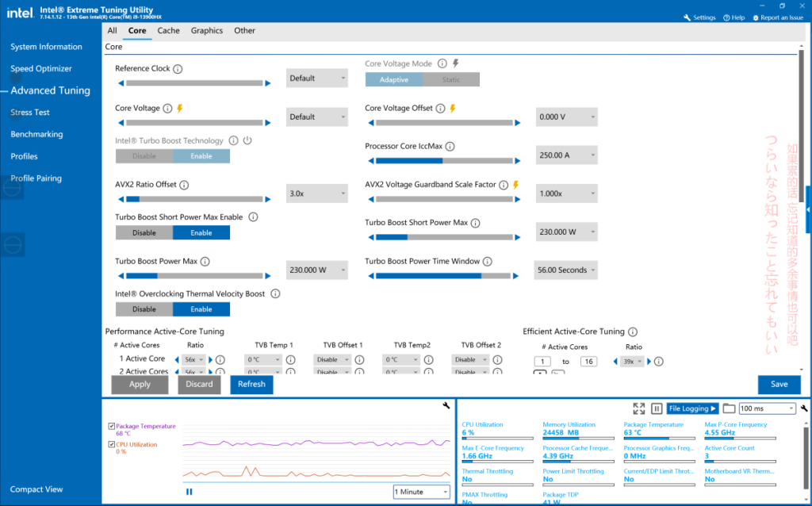Disable Intel Turbo Boost Technology

144,156
